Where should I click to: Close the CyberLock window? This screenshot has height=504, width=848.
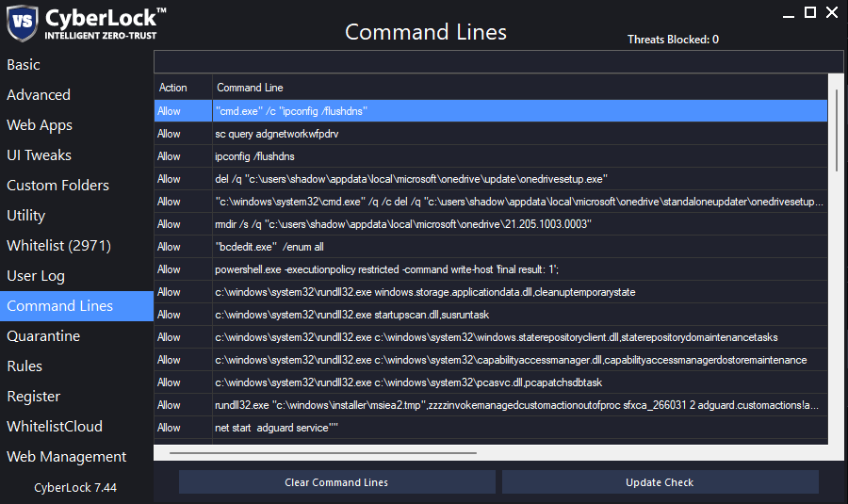831,12
